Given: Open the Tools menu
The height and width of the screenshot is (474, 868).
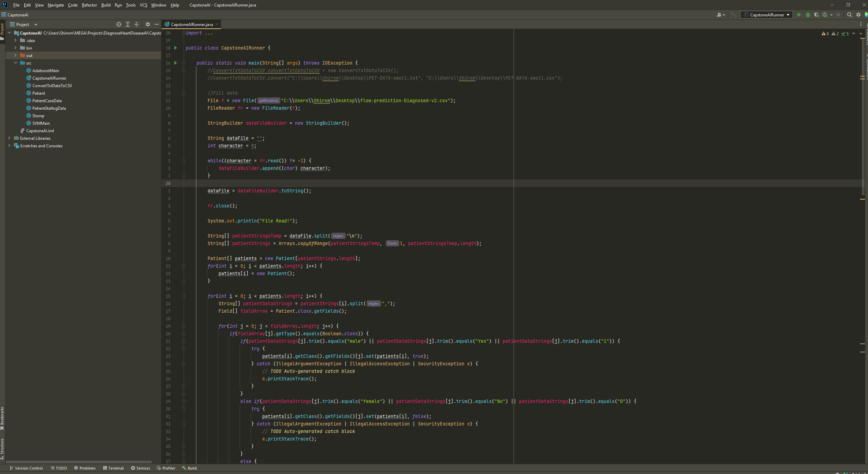Looking at the screenshot, I should 130,5.
